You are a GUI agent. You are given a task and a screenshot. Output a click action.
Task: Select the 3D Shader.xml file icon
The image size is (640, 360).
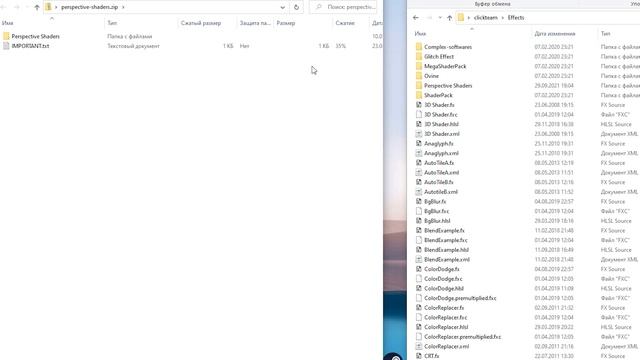(x=419, y=134)
